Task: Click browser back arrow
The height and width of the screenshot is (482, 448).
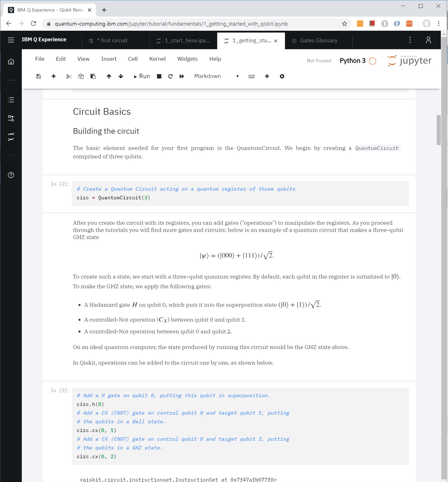Action: (x=9, y=24)
